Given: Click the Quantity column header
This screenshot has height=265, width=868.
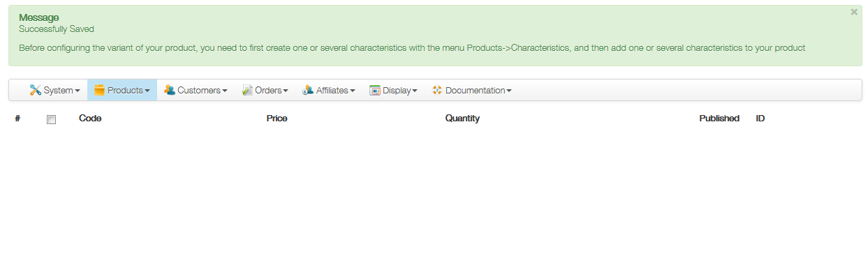Looking at the screenshot, I should click(x=462, y=119).
